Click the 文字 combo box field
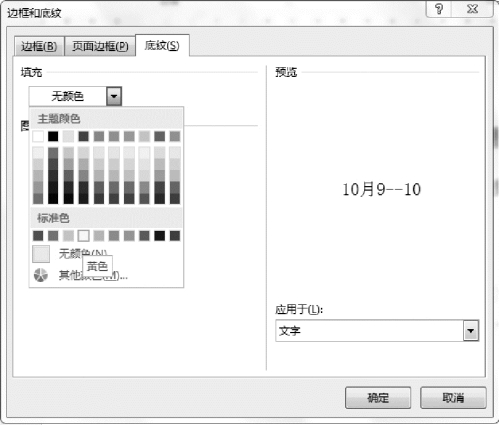The image size is (499, 425). pos(377,331)
